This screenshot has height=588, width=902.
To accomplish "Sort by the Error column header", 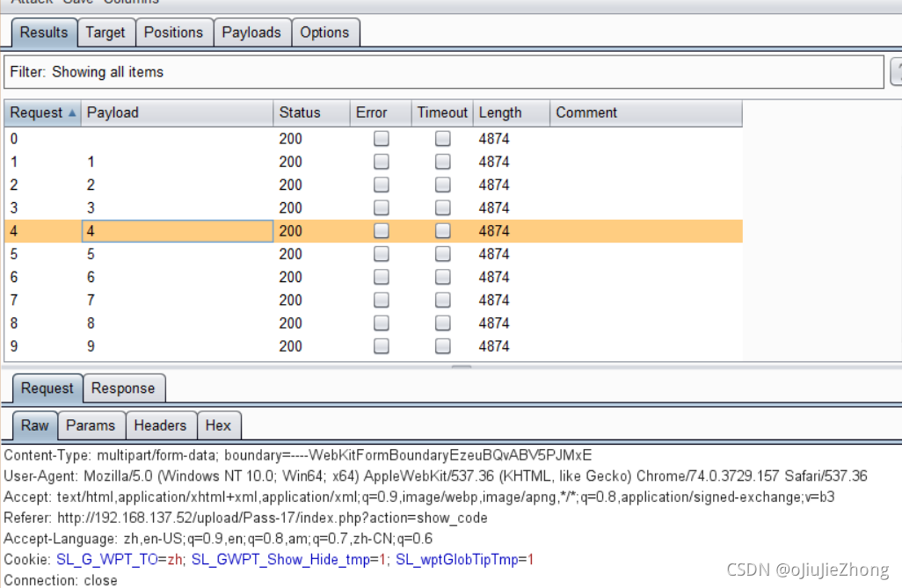I will point(381,113).
